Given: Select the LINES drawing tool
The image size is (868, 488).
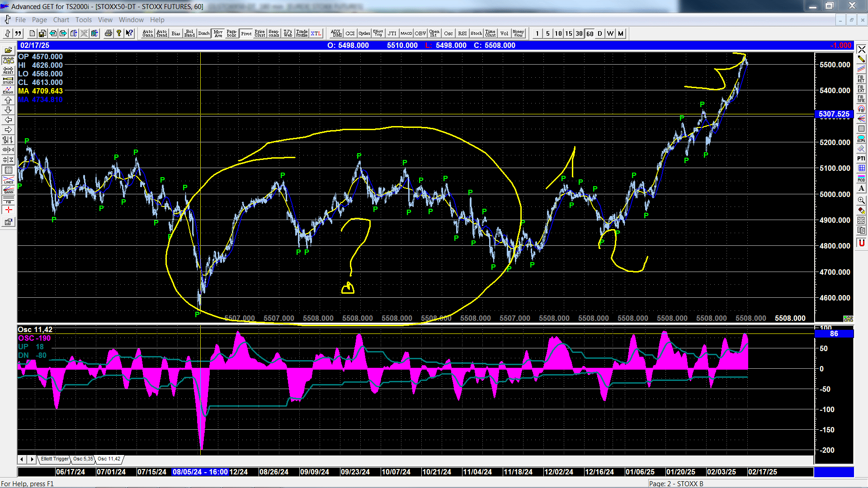Looking at the screenshot, I should tap(8, 180).
